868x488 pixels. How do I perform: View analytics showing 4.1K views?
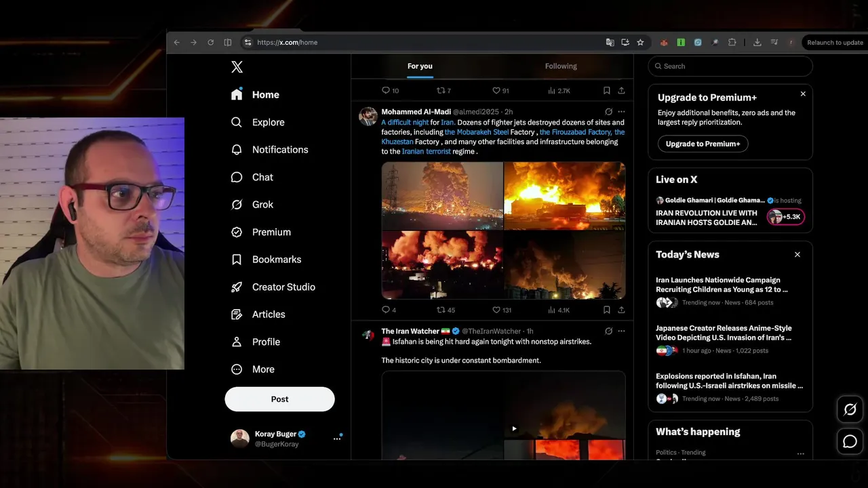(558, 310)
